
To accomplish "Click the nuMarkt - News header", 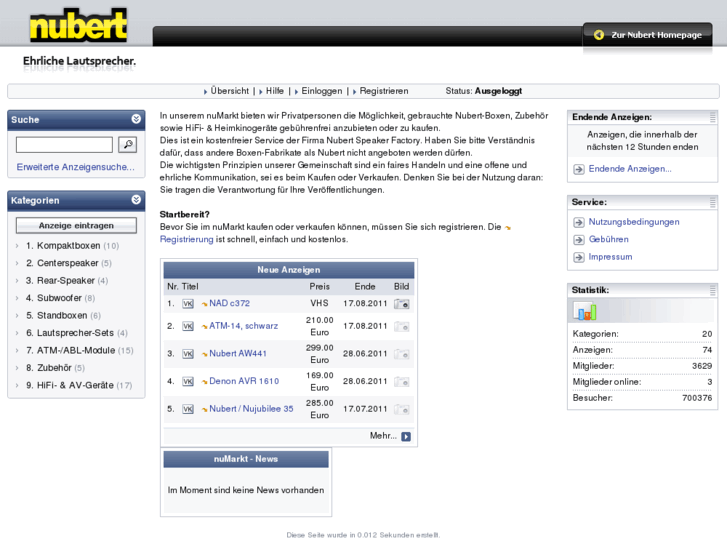I will coord(246,459).
